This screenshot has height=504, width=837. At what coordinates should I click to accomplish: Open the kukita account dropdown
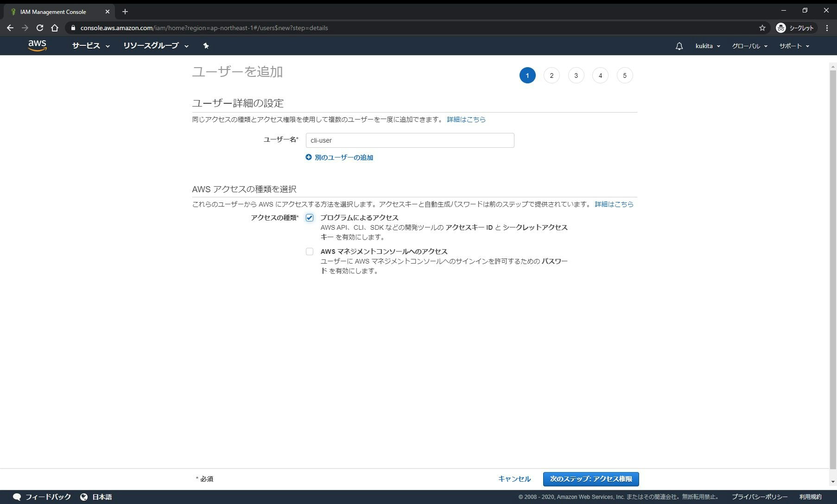[x=708, y=46]
